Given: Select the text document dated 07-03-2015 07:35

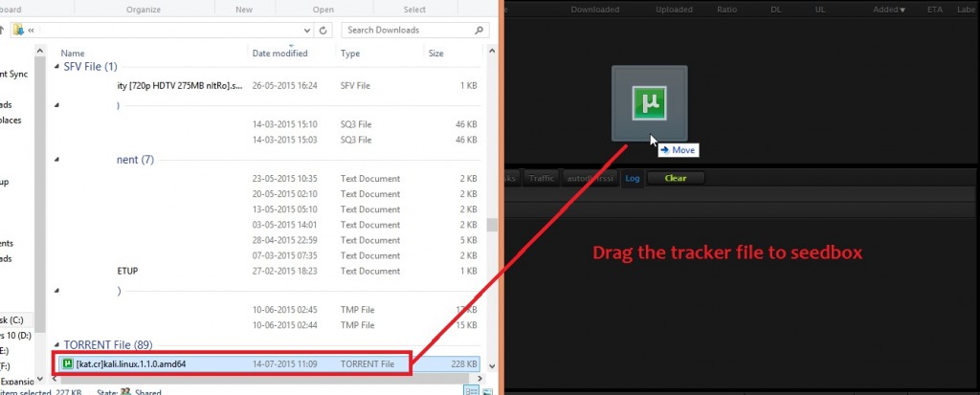Looking at the screenshot, I should coord(269,255).
